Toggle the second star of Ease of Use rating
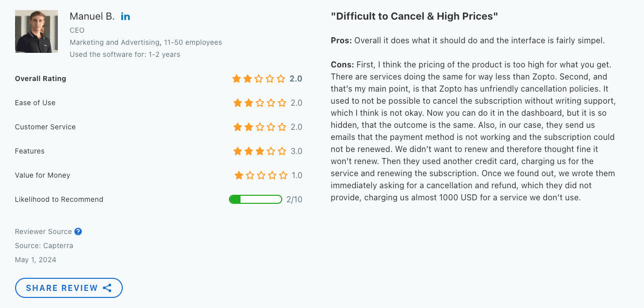Image resolution: width=644 pixels, height=308 pixels. point(247,103)
